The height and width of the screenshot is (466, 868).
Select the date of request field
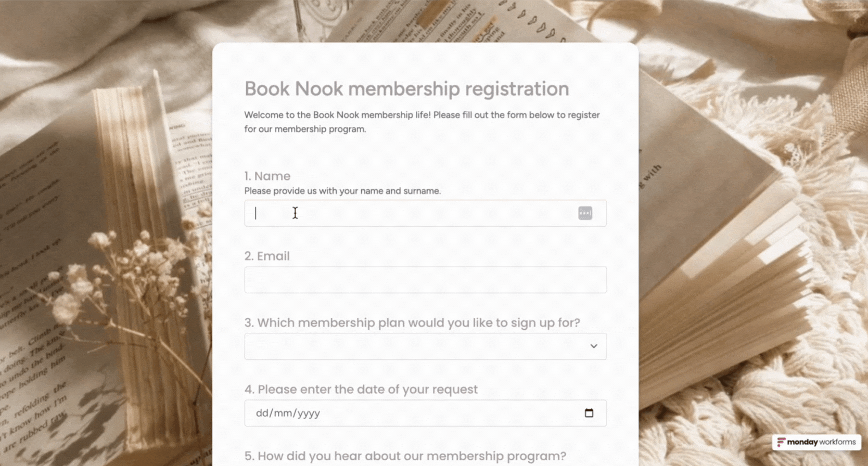[425, 413]
